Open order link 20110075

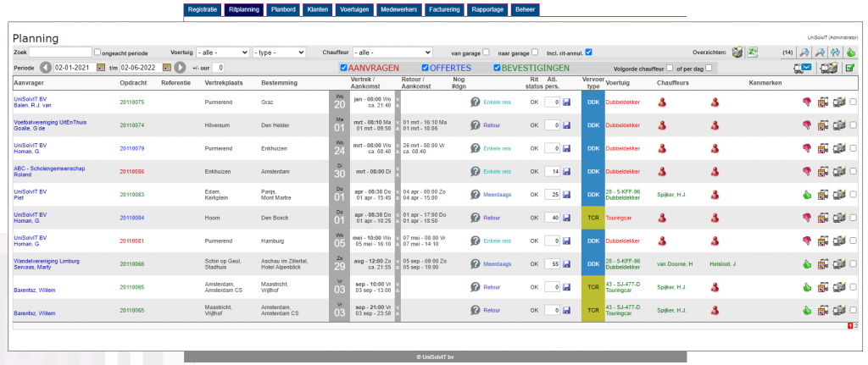coord(131,102)
